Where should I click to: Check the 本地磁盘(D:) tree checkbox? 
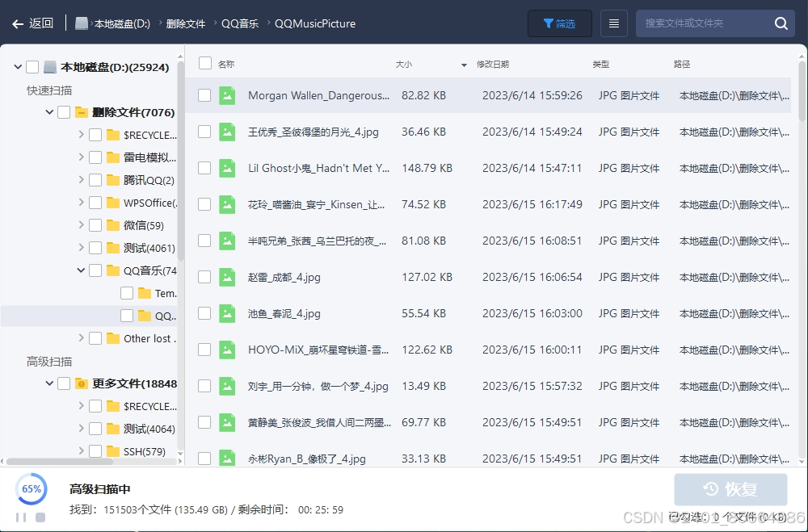click(32, 67)
